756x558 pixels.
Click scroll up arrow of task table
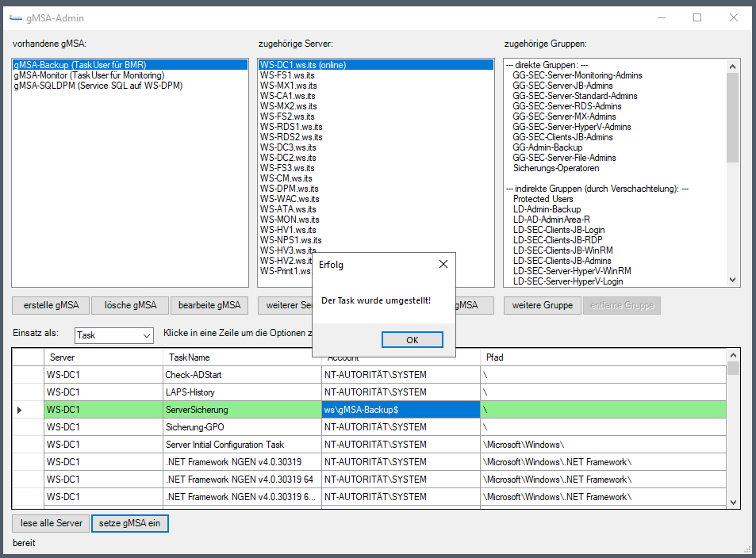click(733, 355)
